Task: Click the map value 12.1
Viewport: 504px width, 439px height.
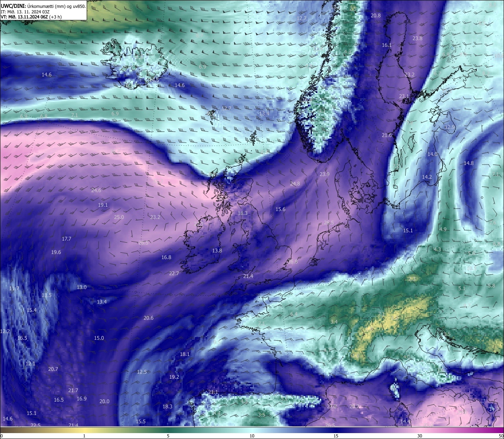Action: (x=30, y=364)
